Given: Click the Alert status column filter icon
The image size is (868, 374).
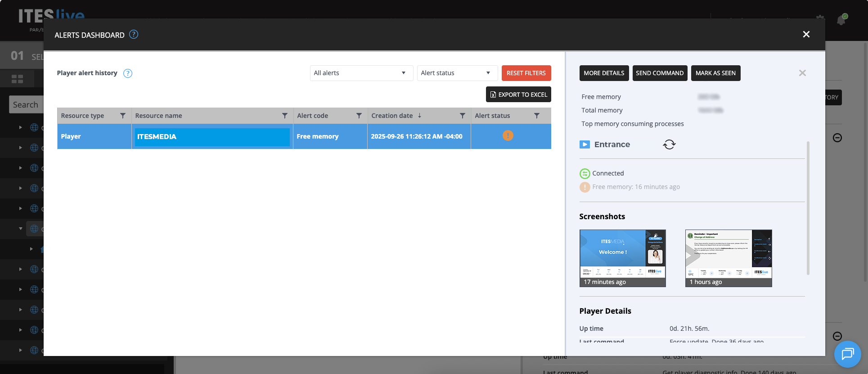Looking at the screenshot, I should (x=536, y=116).
